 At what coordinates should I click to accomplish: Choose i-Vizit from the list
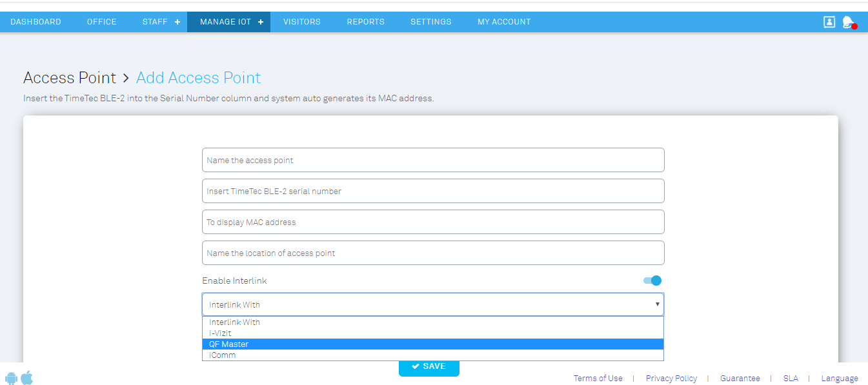coord(433,333)
